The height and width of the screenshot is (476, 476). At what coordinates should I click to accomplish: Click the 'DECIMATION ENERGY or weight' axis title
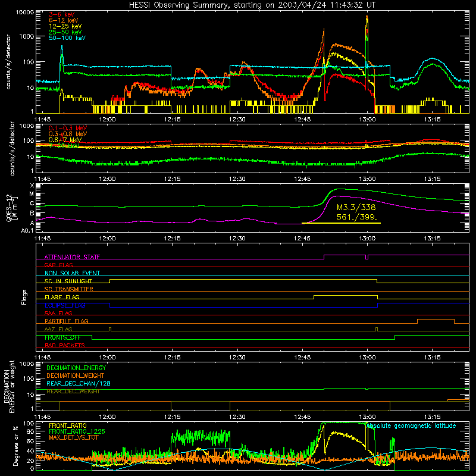9,387
